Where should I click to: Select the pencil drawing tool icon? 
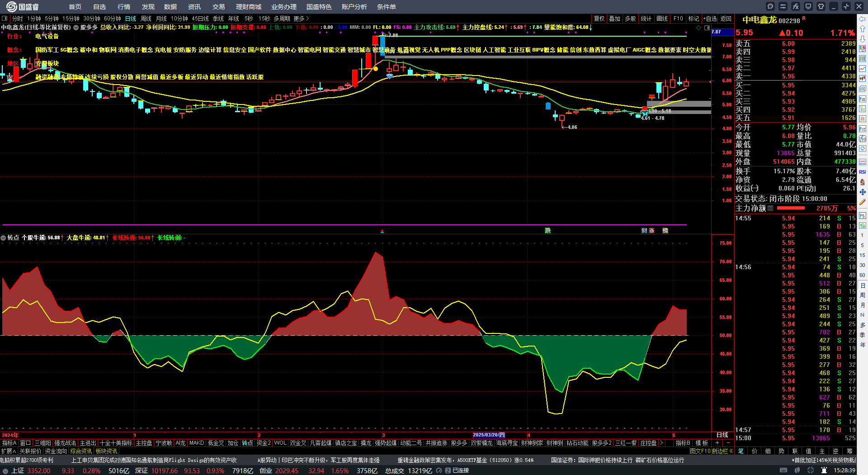863,202
